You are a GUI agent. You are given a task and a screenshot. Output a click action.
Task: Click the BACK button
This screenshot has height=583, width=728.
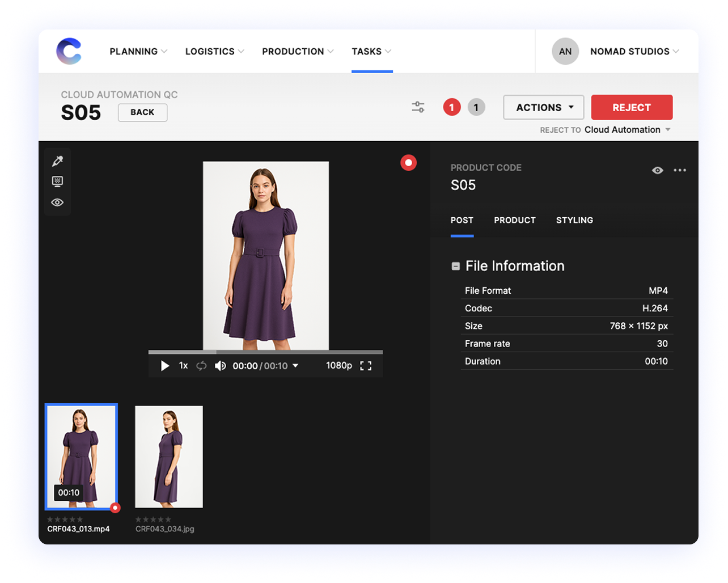[142, 112]
